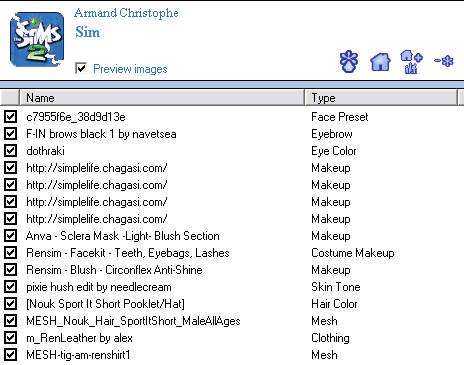Click the Clothing type cell

[330, 338]
